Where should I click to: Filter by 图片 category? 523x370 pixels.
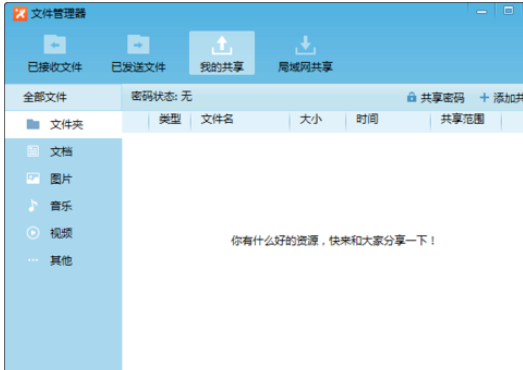click(61, 179)
